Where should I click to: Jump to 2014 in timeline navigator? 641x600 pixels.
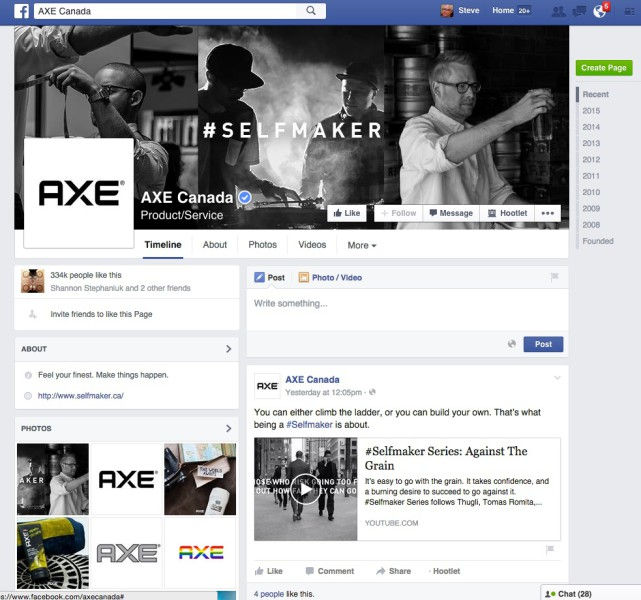coord(591,127)
